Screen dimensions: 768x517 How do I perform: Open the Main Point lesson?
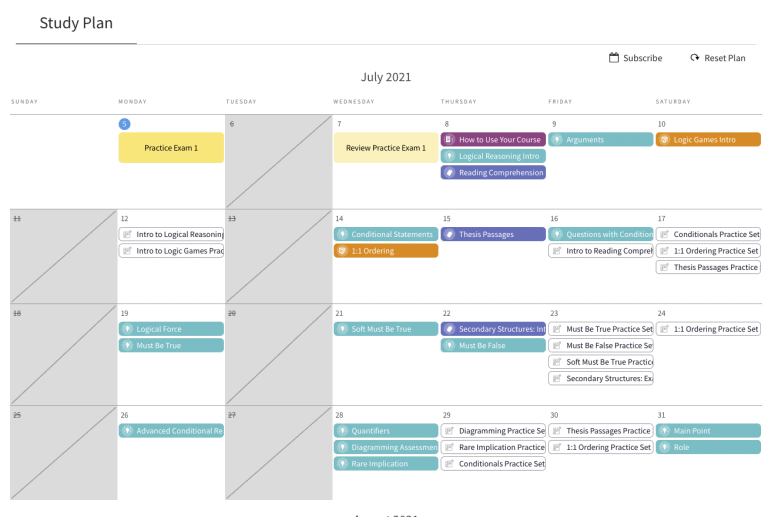[708, 431]
